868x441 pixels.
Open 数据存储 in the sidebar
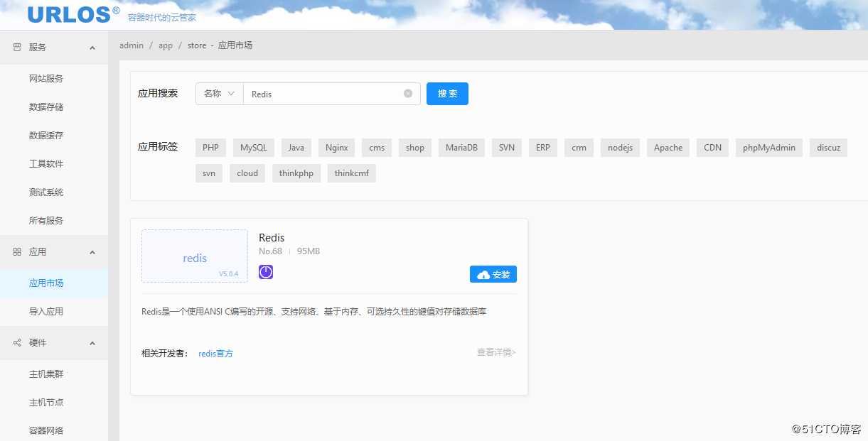tap(46, 107)
